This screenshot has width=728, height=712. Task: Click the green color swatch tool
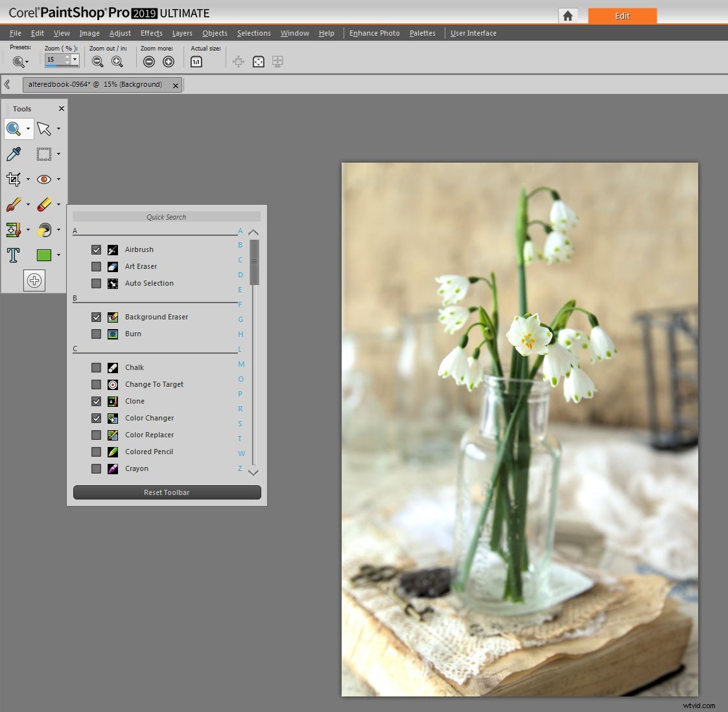44,255
